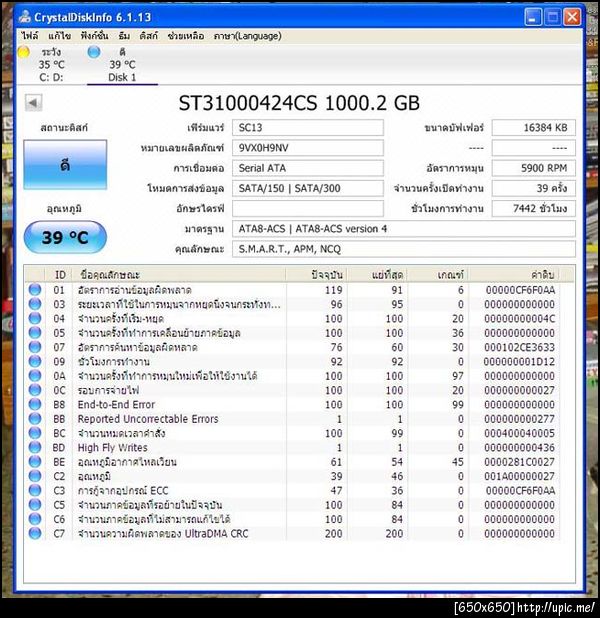
Task: Click status icon for attribute 0A
Action: pos(35,376)
